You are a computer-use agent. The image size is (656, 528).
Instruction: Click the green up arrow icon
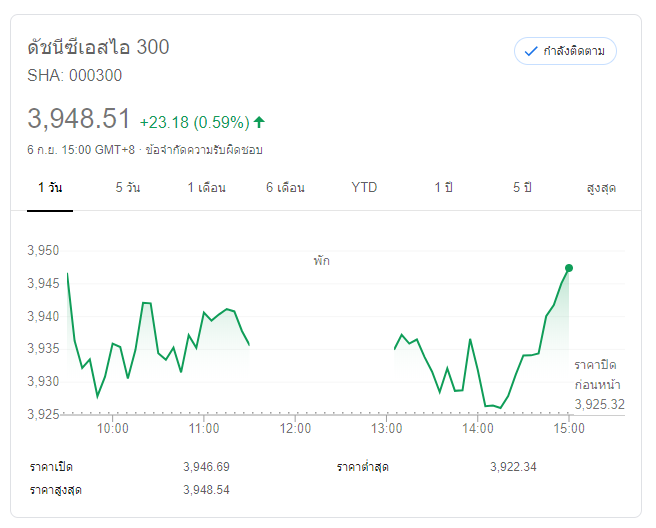[260, 122]
